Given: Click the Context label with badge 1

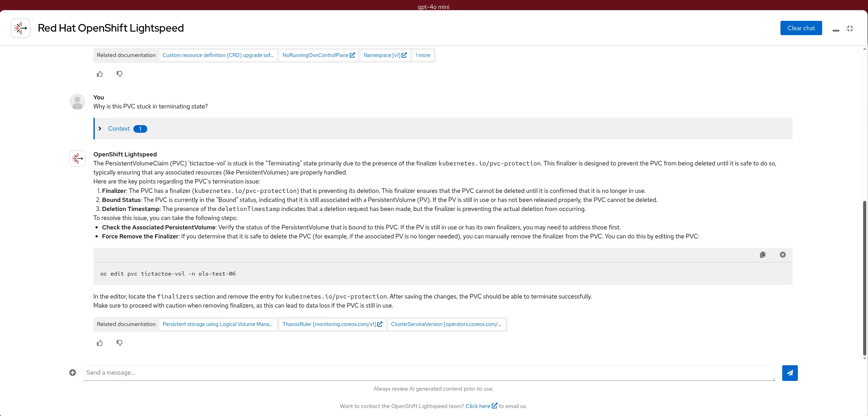Looking at the screenshot, I should click(x=127, y=129).
